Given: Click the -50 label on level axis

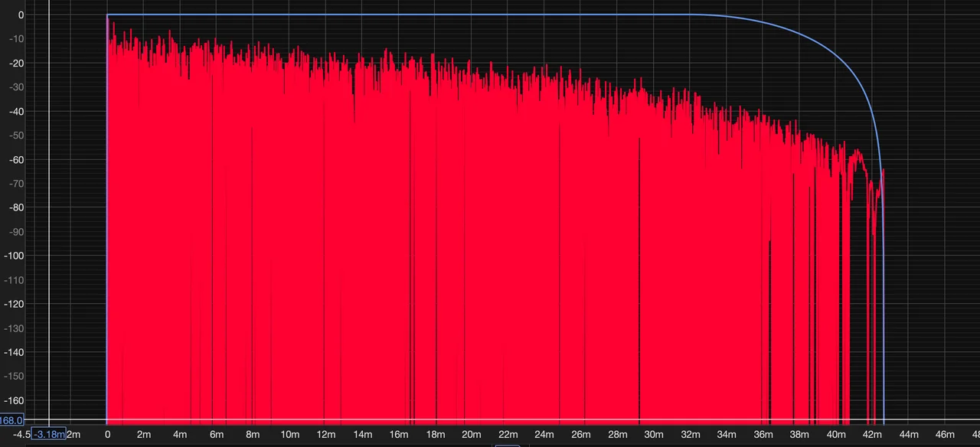Looking at the screenshot, I should pyautogui.click(x=15, y=135).
